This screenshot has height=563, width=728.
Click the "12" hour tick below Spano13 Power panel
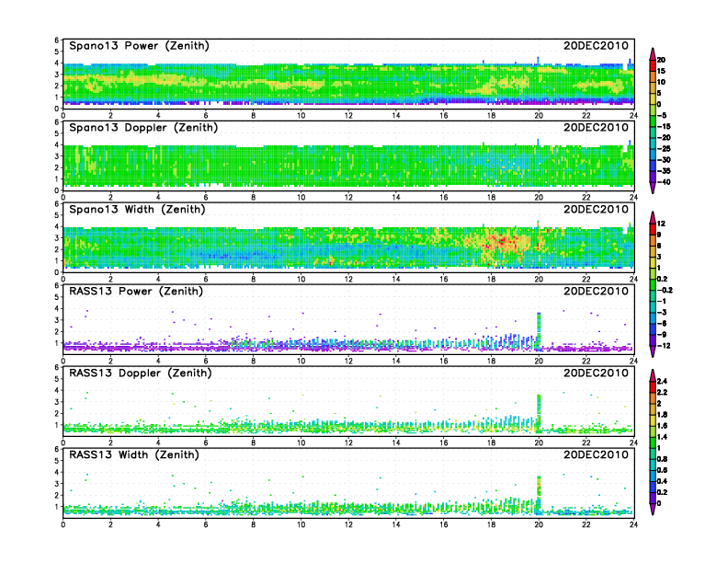(348, 116)
